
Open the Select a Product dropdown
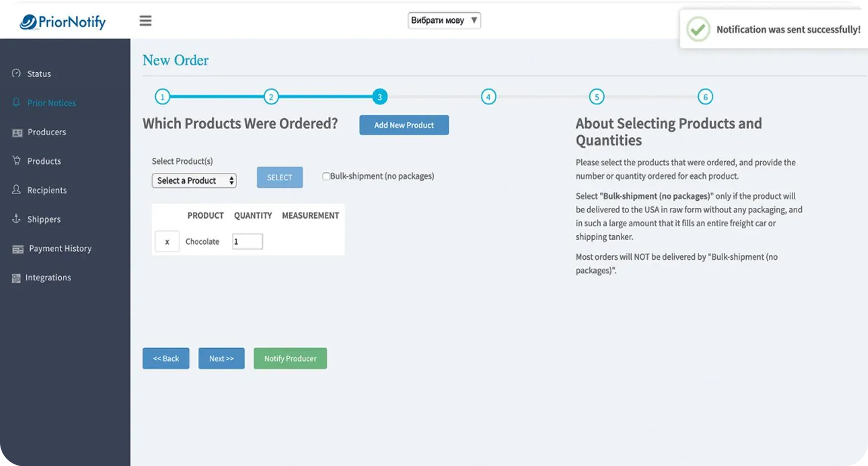194,180
